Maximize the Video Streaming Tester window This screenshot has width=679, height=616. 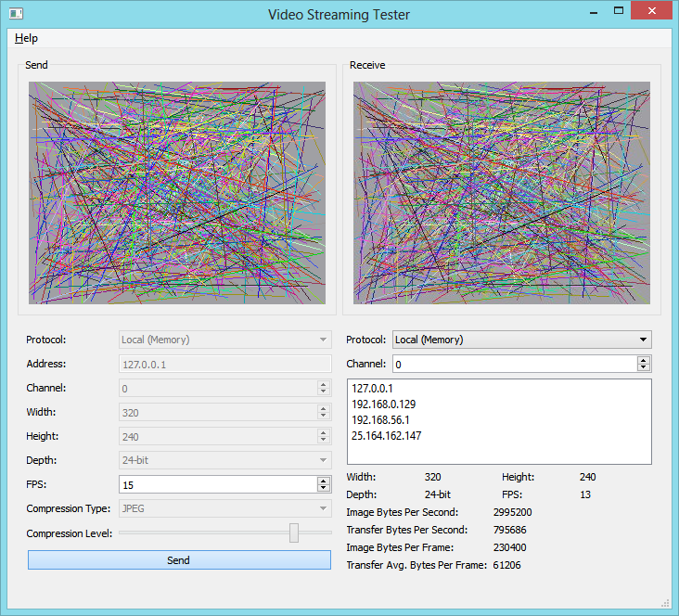coord(618,10)
